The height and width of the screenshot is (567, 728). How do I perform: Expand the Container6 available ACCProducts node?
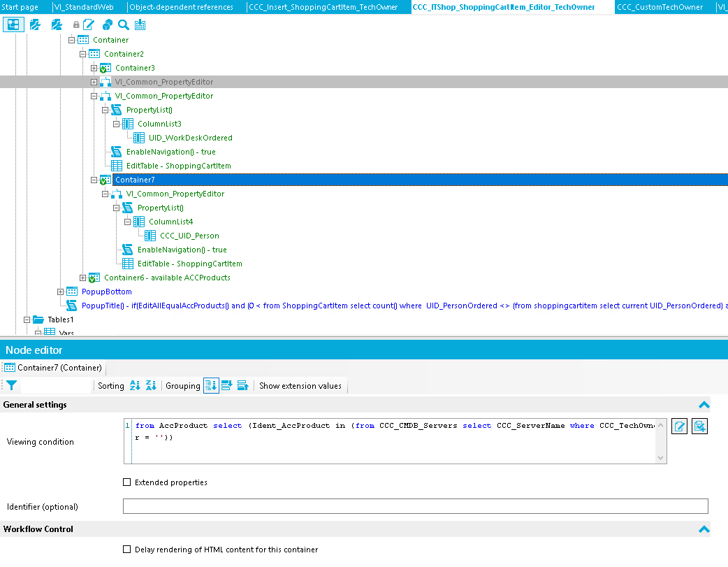tap(84, 277)
